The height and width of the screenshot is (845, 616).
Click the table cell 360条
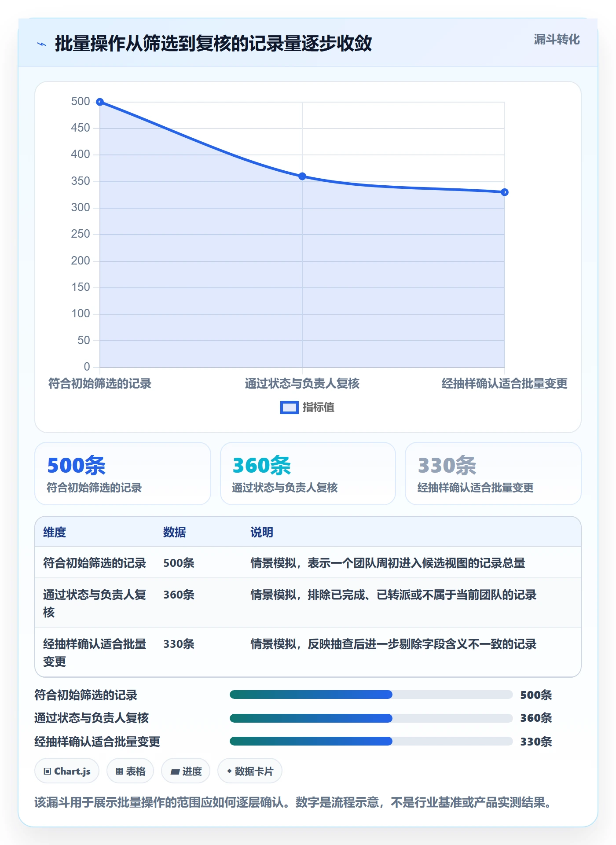(x=179, y=595)
